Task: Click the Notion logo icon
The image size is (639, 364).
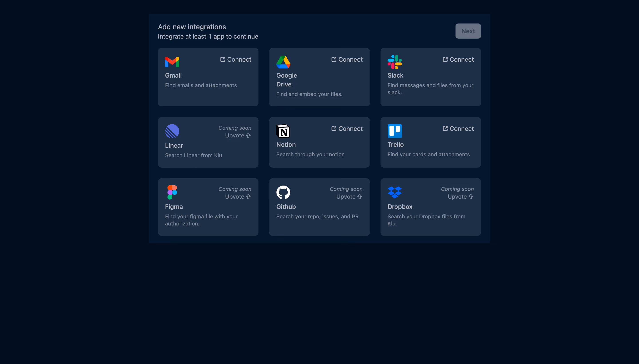Action: point(283,131)
